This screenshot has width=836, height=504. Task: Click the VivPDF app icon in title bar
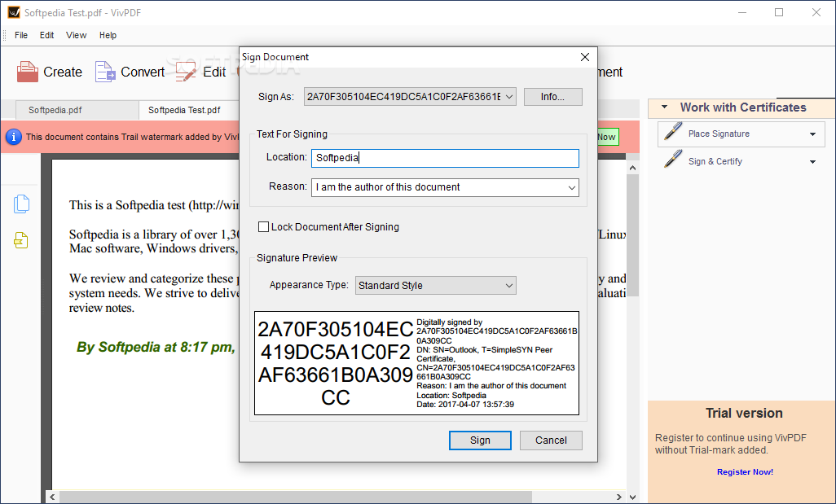[14, 12]
